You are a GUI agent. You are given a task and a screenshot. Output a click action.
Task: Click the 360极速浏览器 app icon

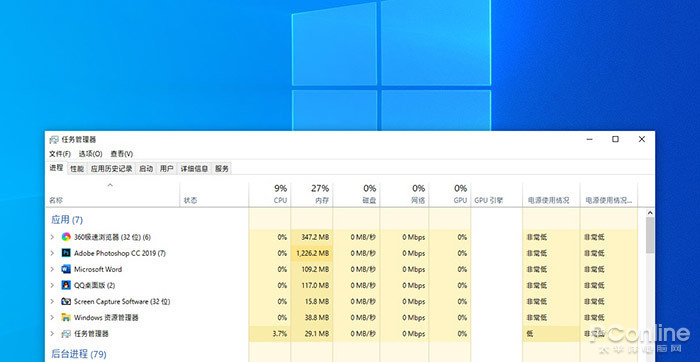(x=66, y=237)
